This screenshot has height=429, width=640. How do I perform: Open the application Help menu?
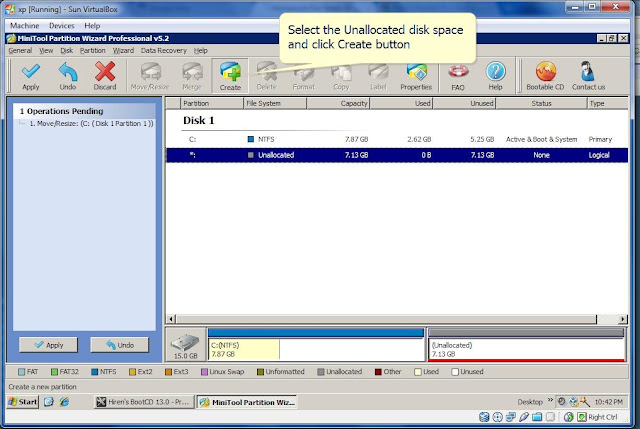200,51
